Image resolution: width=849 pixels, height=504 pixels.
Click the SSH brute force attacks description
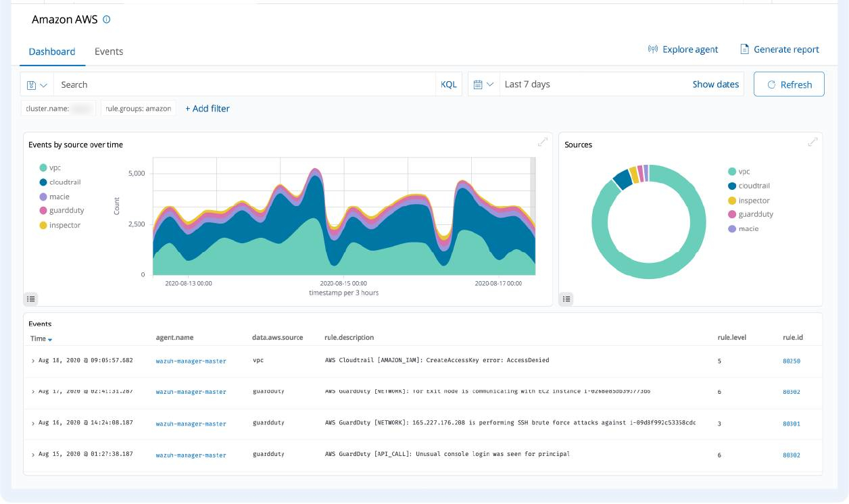[510, 422]
